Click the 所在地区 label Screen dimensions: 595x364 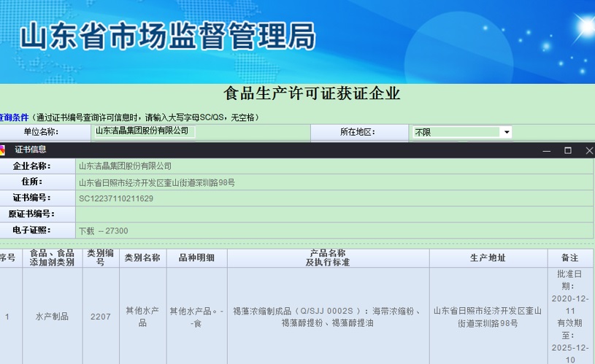(358, 132)
